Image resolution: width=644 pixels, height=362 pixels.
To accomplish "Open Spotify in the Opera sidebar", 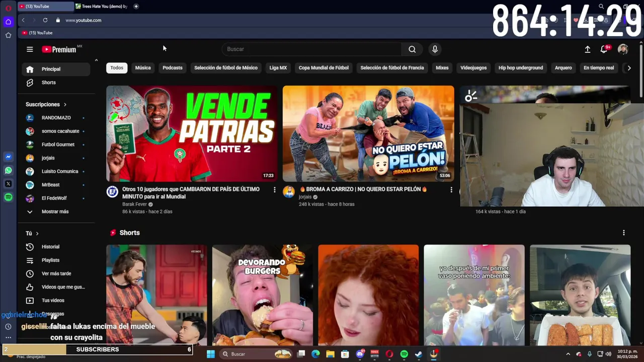I will [8, 198].
